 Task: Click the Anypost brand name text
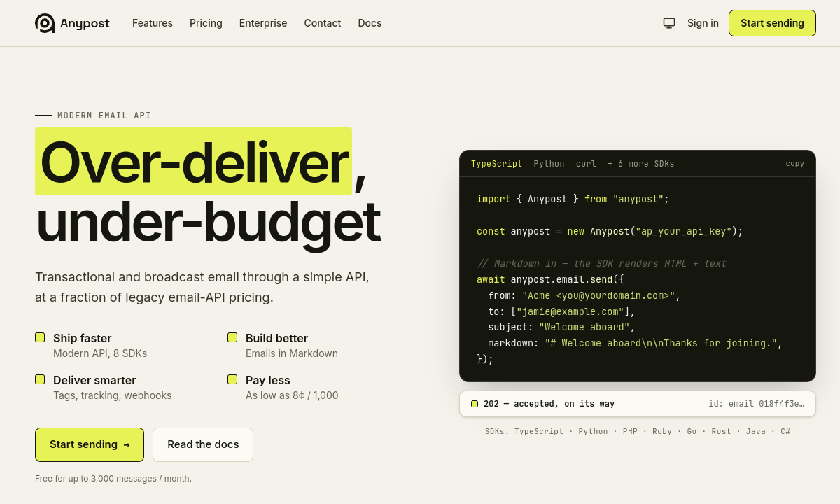coord(85,23)
